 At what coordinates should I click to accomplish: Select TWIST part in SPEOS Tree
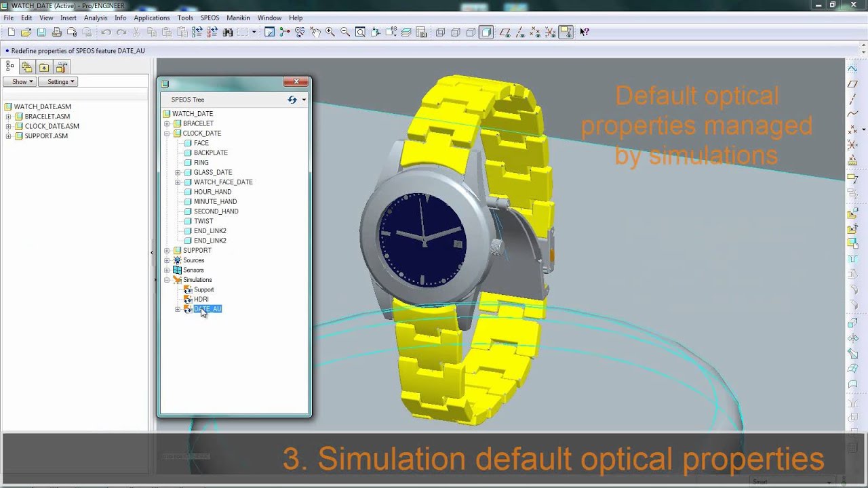(203, 221)
